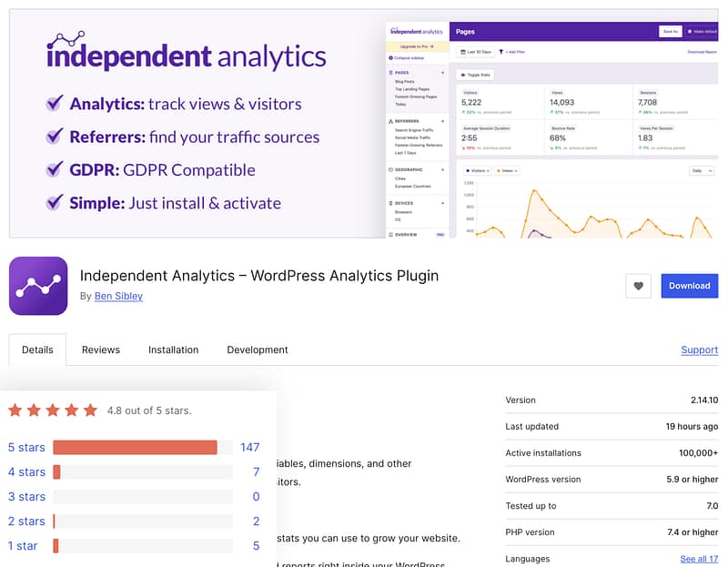This screenshot has height=567, width=728.
Task: Click the heart favorite icon
Action: pyautogui.click(x=638, y=286)
